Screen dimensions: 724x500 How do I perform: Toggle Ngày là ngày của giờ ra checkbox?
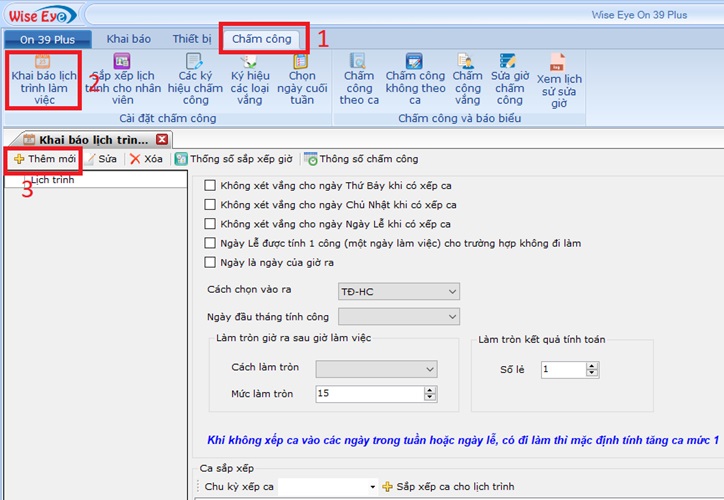pyautogui.click(x=210, y=263)
